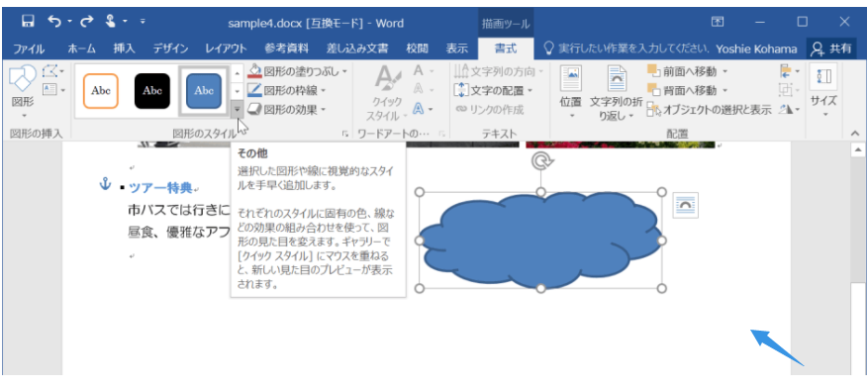The height and width of the screenshot is (389, 868).
Task: Switch to the レイアウト tab
Action: (x=226, y=49)
